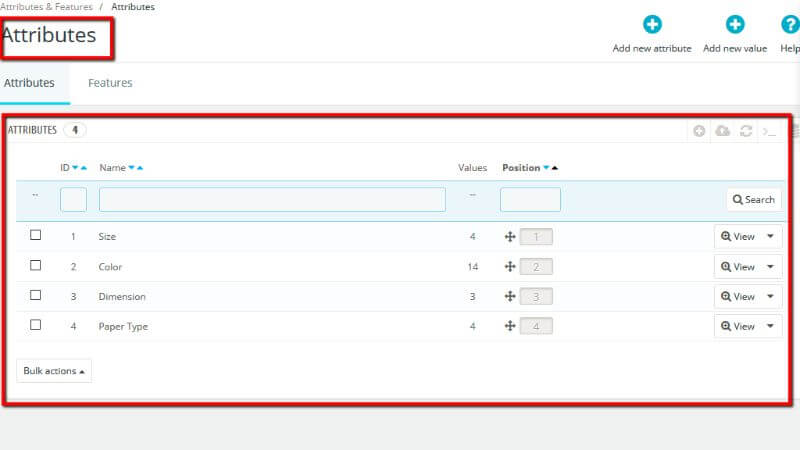Expand the dropdown next to Paper Type View

tap(770, 326)
